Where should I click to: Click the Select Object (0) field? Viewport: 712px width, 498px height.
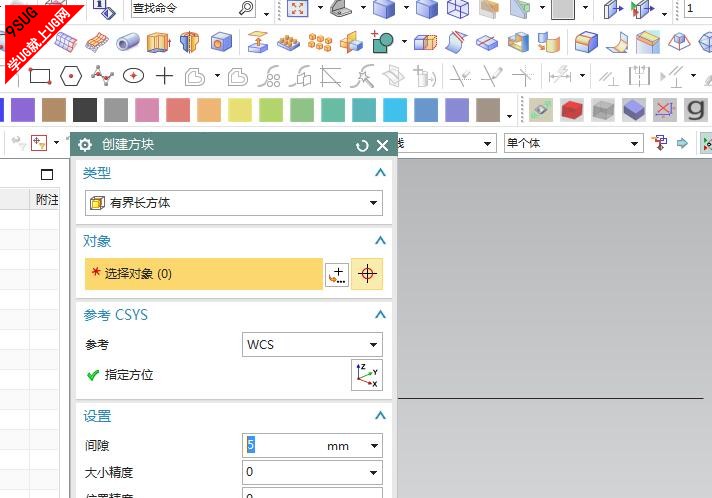coord(203,274)
